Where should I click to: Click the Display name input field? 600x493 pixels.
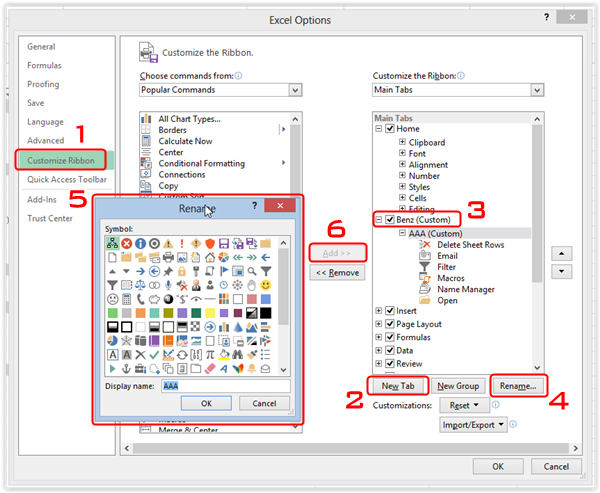pyautogui.click(x=226, y=386)
